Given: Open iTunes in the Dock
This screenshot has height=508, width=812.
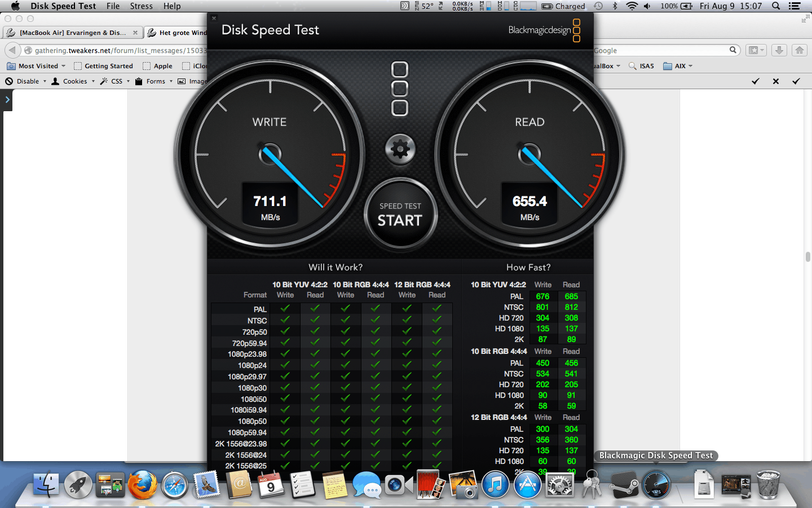Looking at the screenshot, I should tap(495, 485).
